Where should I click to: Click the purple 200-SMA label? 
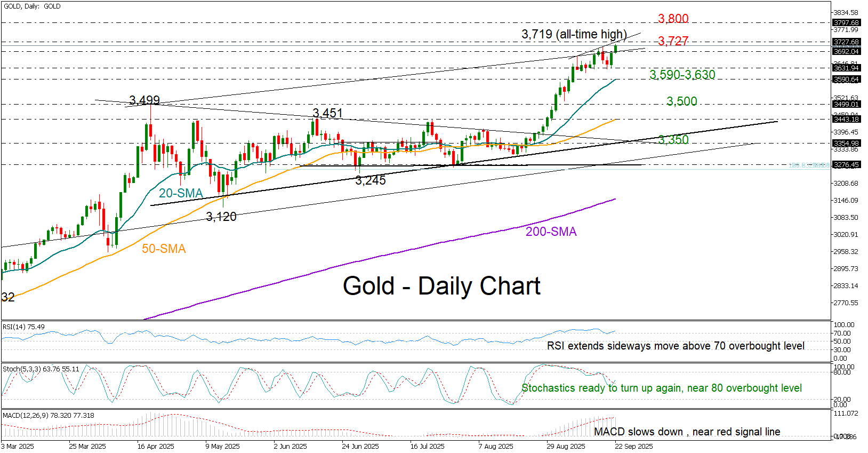point(551,232)
